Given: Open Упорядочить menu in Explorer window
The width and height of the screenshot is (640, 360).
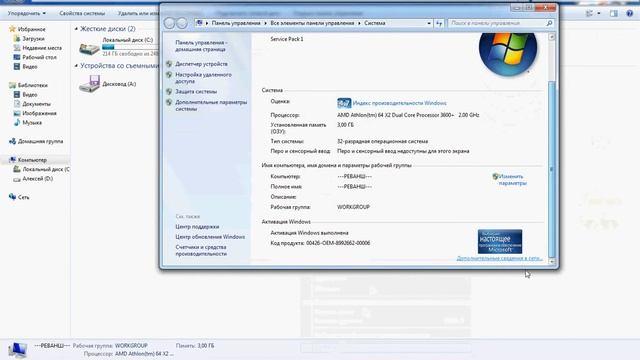Looking at the screenshot, I should click(x=27, y=13).
